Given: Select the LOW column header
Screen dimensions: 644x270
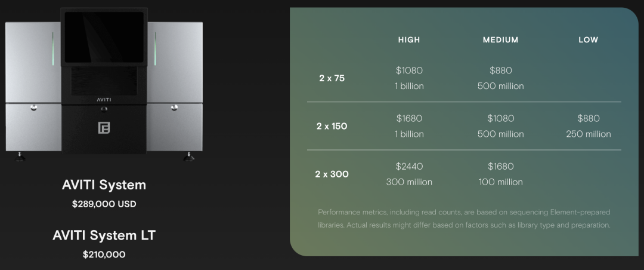Looking at the screenshot, I should pos(589,40).
